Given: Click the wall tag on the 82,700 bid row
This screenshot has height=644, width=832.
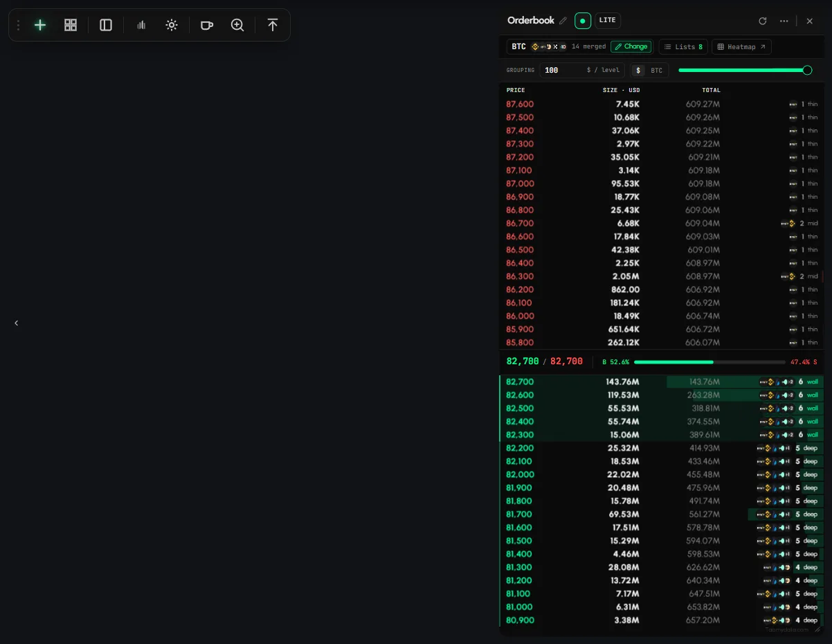Looking at the screenshot, I should pos(813,382).
